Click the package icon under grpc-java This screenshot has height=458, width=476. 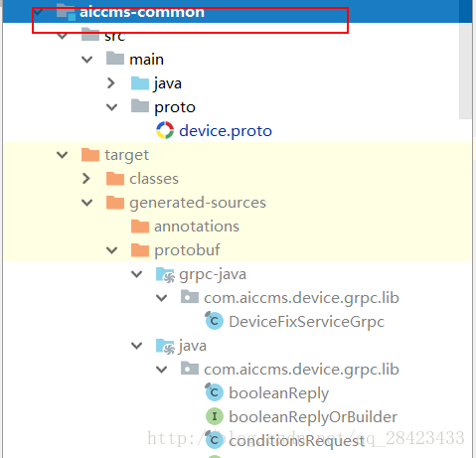click(x=190, y=297)
